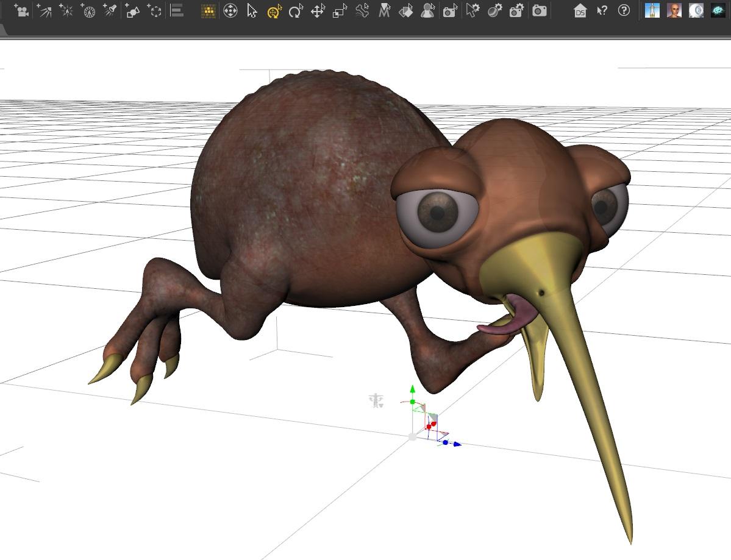Create a new linear point light
The width and height of the screenshot is (731, 560).
tap(88, 10)
